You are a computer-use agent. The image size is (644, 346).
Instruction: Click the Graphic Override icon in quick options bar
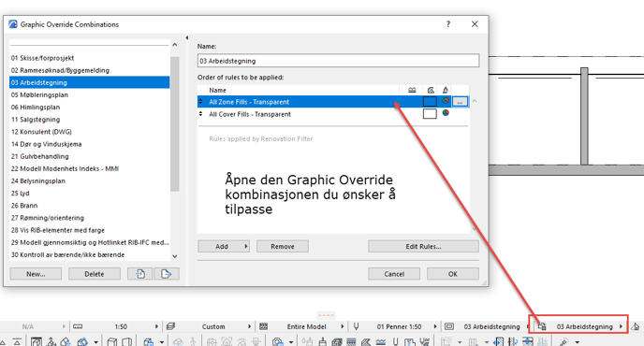tap(542, 326)
